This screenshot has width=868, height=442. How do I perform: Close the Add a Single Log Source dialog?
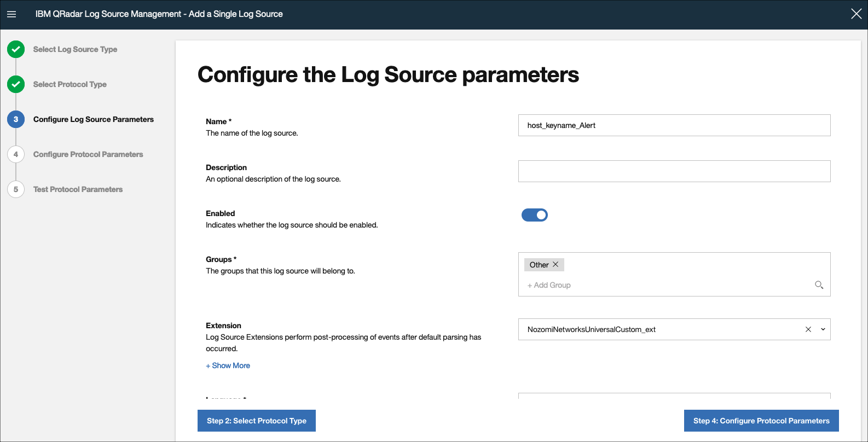pos(856,14)
